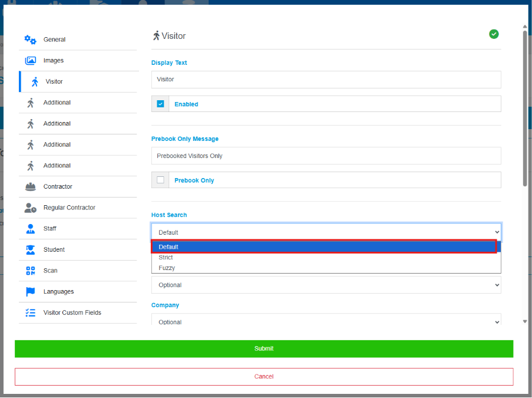The height and width of the screenshot is (398, 532).
Task: Switch to the Student tab
Action: click(78, 249)
